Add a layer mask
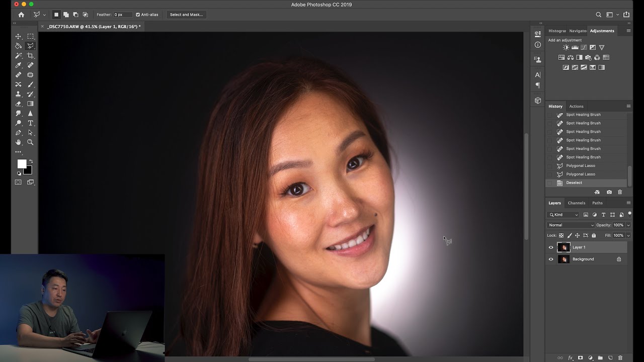Viewport: 644px width, 362px height. 580,358
